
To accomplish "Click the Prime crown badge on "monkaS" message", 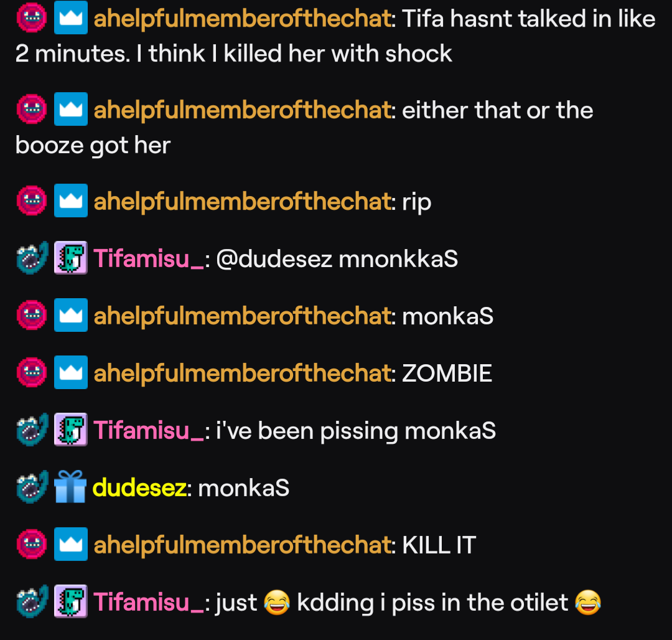I will (71, 315).
